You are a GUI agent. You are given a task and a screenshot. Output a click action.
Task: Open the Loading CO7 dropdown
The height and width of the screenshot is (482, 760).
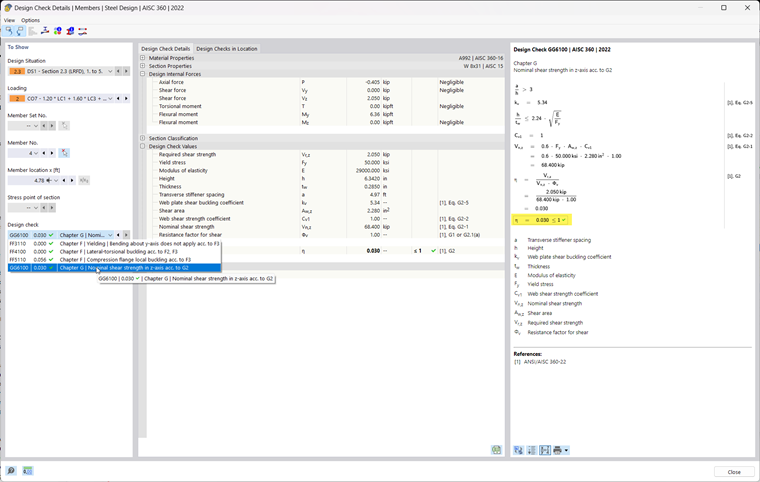(x=110, y=98)
